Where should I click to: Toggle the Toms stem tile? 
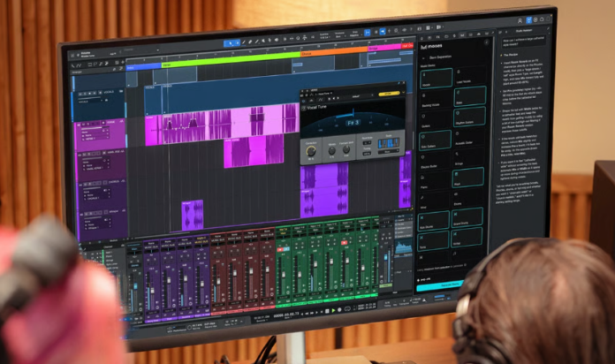(433, 241)
